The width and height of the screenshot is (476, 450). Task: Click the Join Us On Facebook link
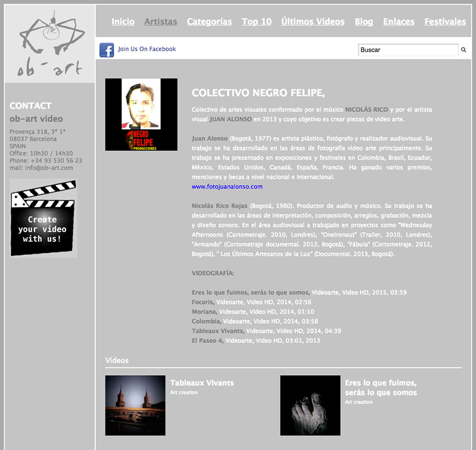(147, 49)
